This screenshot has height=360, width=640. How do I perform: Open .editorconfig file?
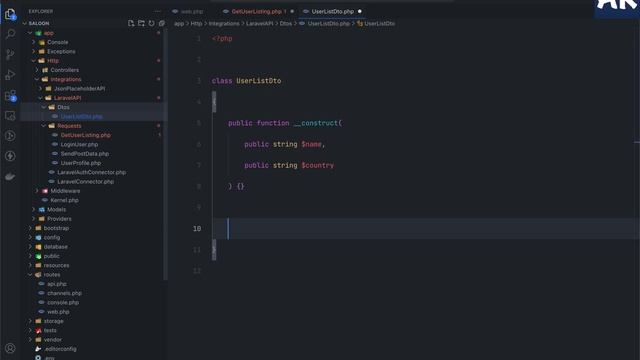[60, 349]
